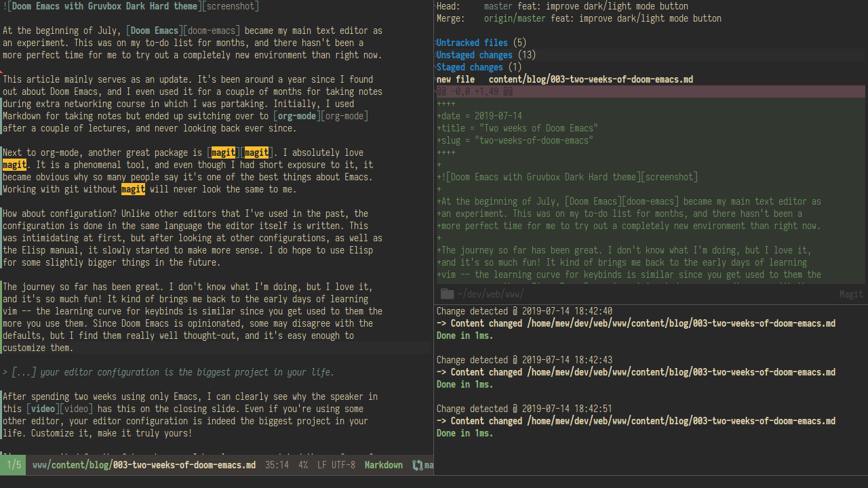The width and height of the screenshot is (868, 488).
Task: Click the 1/5 search match counter
Action: [14, 465]
